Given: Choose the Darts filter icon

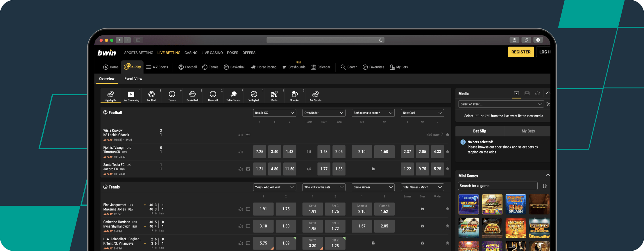Looking at the screenshot, I should coord(274,96).
